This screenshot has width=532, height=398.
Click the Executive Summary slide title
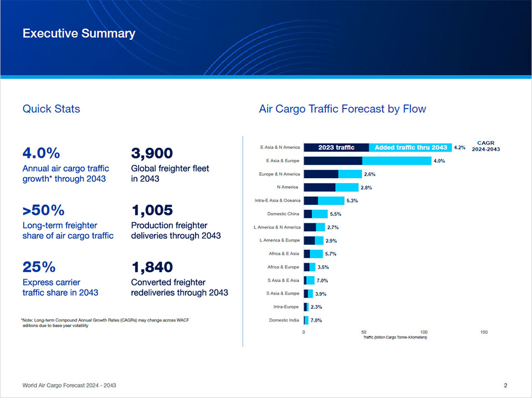[79, 34]
